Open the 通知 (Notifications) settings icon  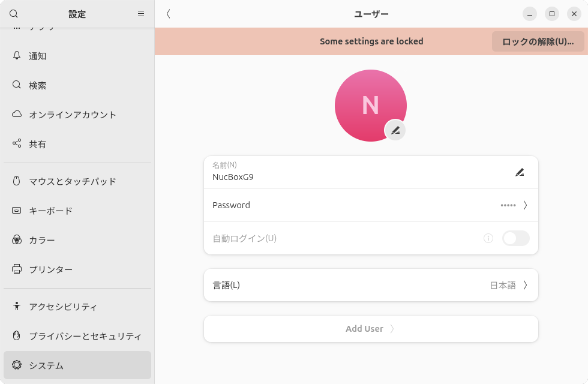(16, 56)
